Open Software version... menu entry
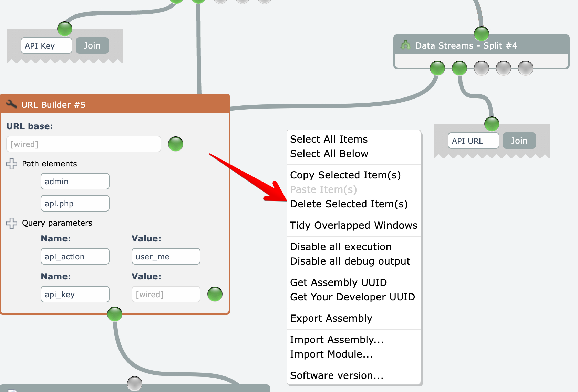 pyautogui.click(x=337, y=375)
